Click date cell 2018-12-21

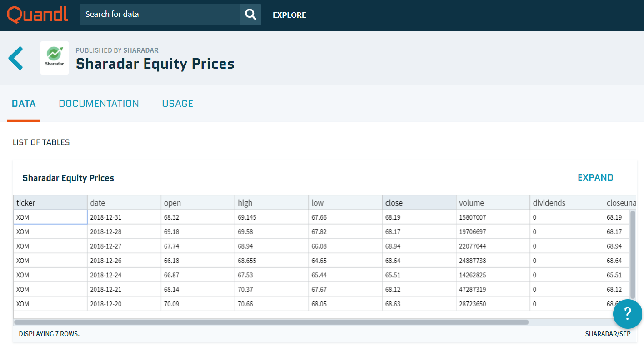tap(124, 290)
